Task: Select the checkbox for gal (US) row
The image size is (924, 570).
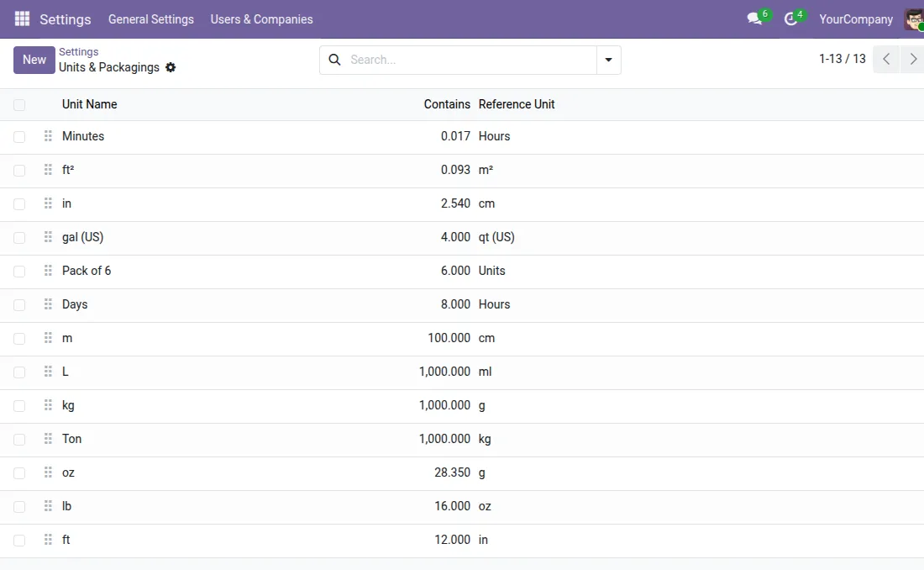Action: 19,238
